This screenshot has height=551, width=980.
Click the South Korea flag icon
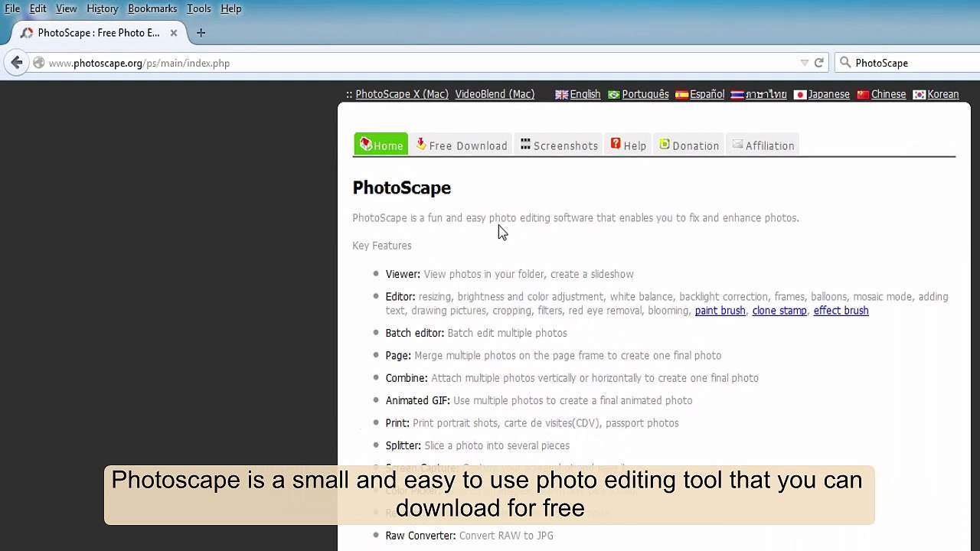click(919, 94)
